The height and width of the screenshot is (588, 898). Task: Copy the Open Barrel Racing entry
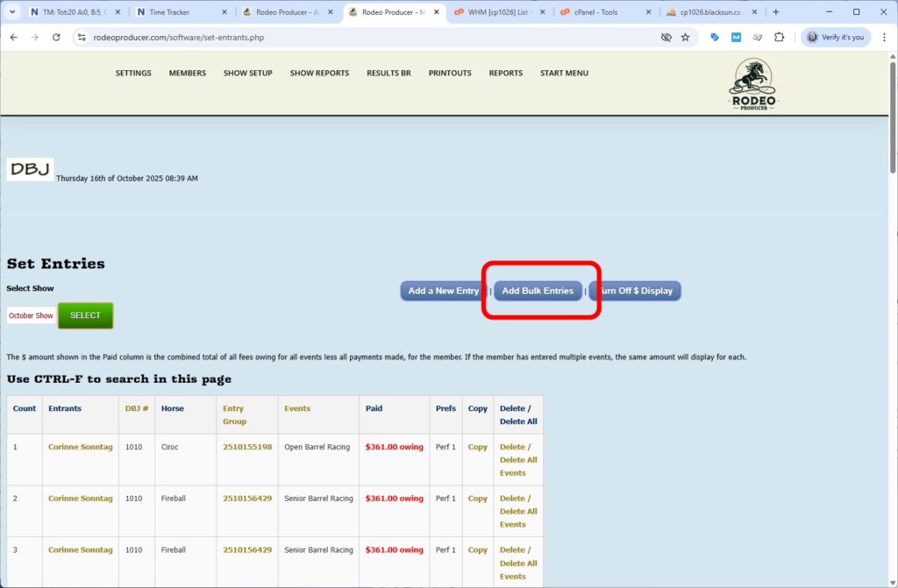click(477, 447)
